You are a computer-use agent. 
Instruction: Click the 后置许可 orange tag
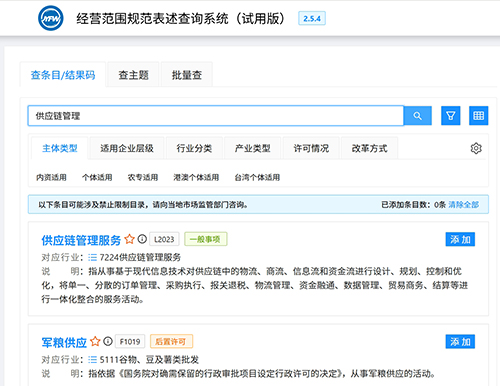(x=171, y=341)
